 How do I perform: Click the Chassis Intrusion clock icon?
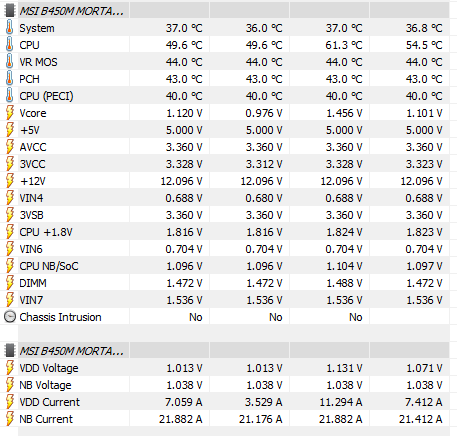[10, 317]
